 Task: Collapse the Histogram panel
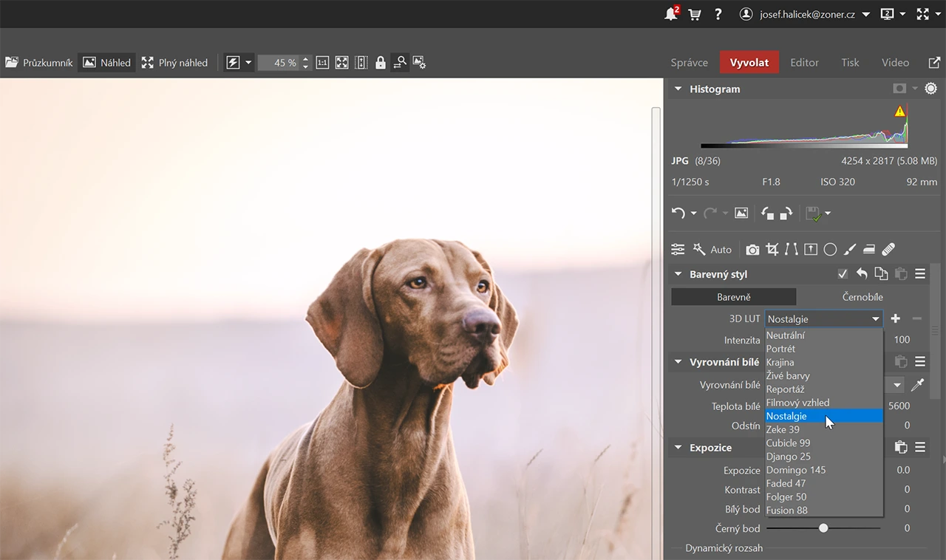coord(678,89)
